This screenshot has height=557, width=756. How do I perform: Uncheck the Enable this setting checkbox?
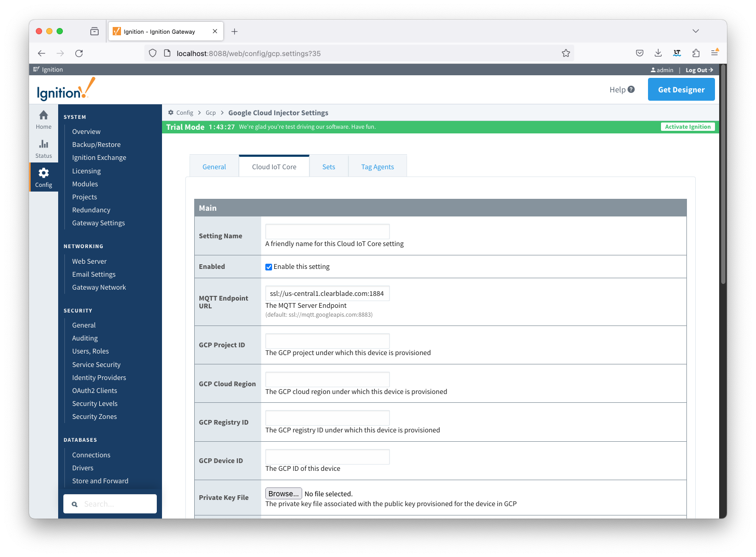(268, 267)
